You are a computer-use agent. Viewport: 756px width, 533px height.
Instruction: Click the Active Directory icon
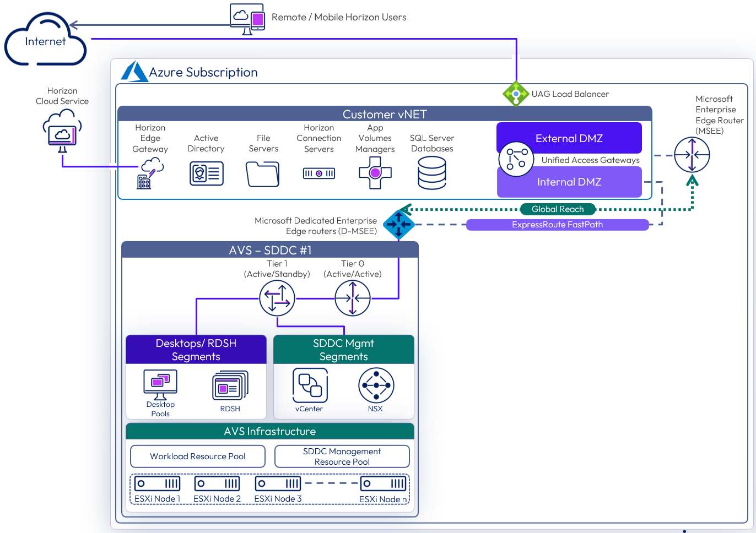point(206,173)
